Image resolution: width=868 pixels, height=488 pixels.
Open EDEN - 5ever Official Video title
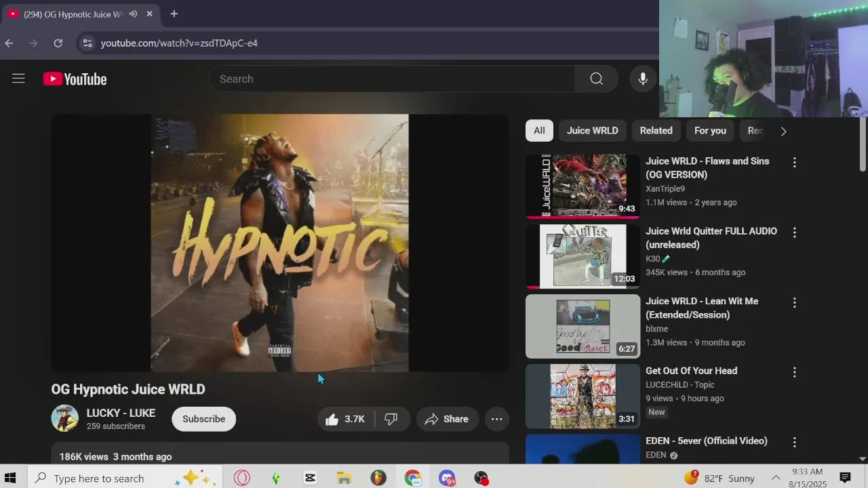pyautogui.click(x=707, y=441)
